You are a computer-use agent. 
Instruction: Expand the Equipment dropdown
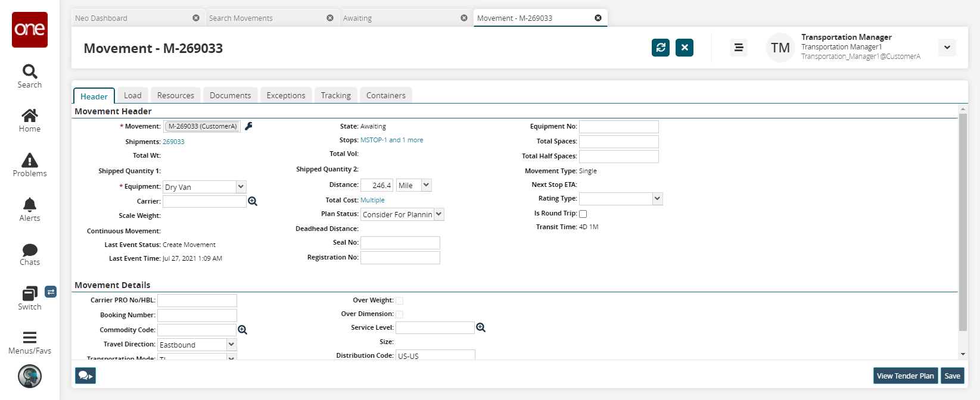(x=241, y=187)
